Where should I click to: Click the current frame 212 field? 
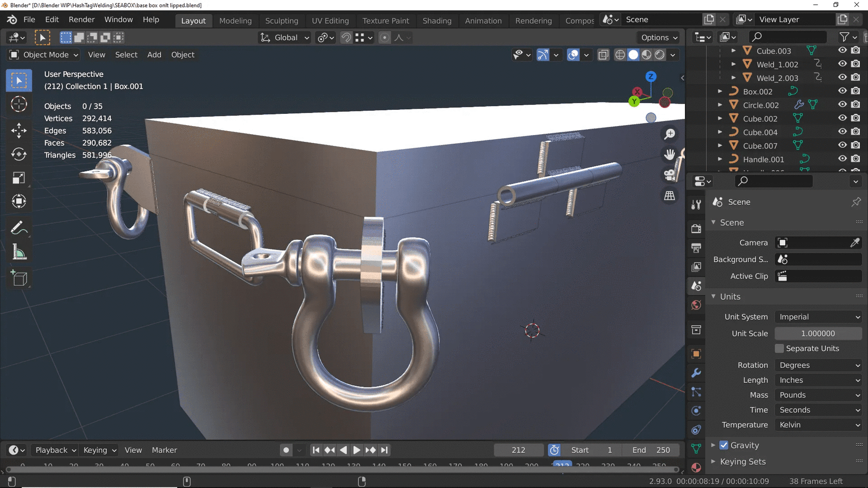pyautogui.click(x=519, y=450)
